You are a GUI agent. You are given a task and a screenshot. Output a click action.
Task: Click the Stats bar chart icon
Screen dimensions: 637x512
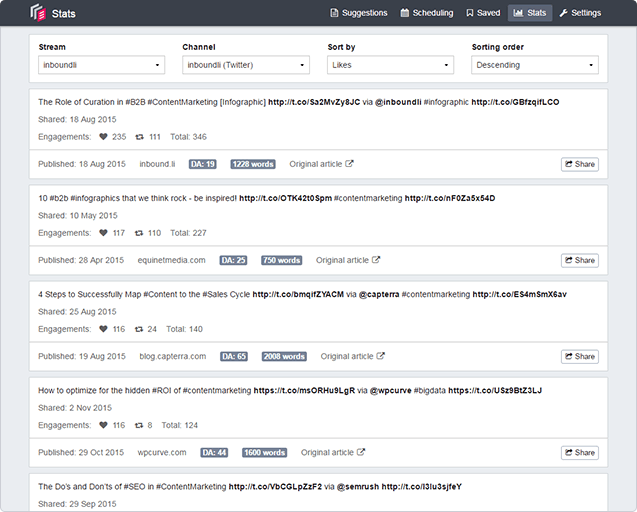coord(518,13)
